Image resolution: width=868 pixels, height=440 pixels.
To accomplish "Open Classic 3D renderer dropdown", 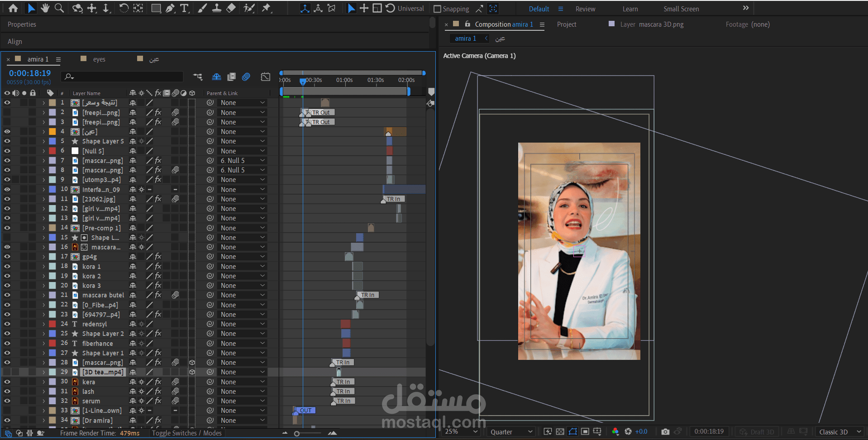I will [839, 432].
